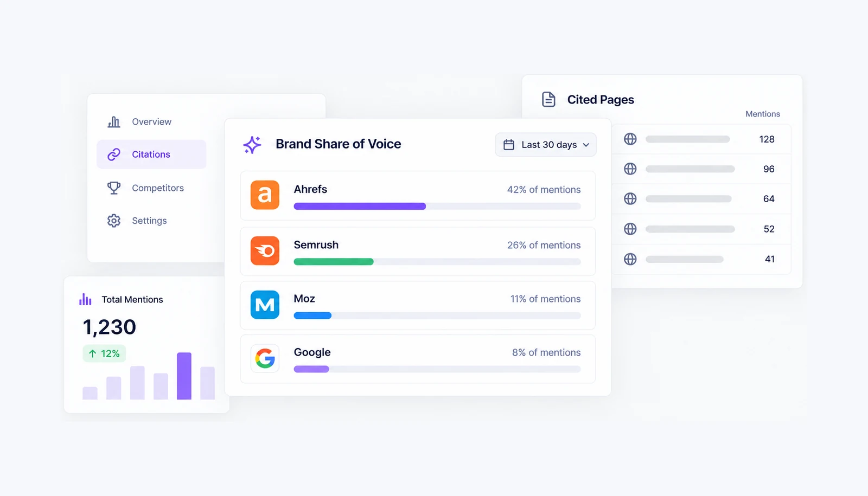Click the 128 mentions count
This screenshot has height=496, width=868.
click(x=767, y=139)
